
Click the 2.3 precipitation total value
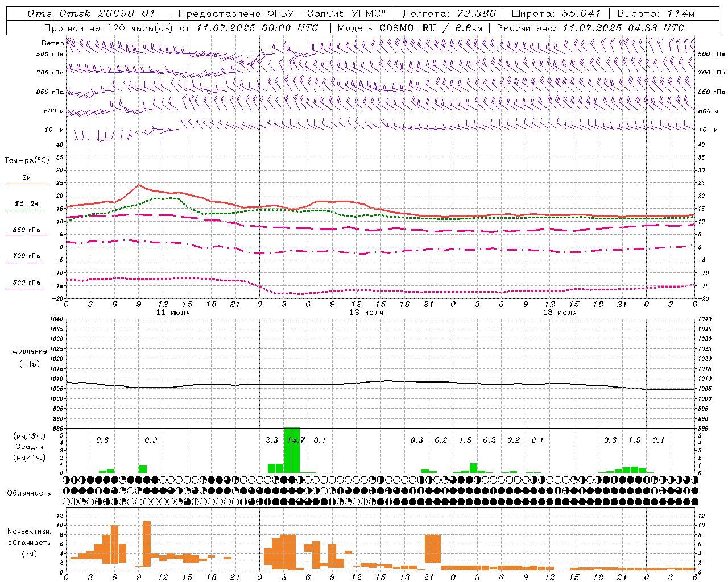pos(272,440)
